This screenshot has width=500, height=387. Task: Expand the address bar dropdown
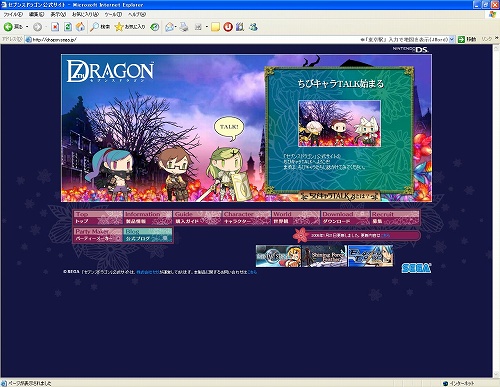tap(452, 39)
